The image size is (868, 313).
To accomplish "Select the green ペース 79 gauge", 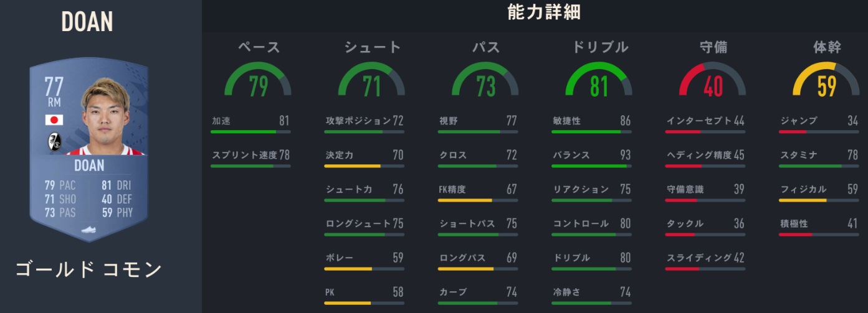I will (x=258, y=81).
